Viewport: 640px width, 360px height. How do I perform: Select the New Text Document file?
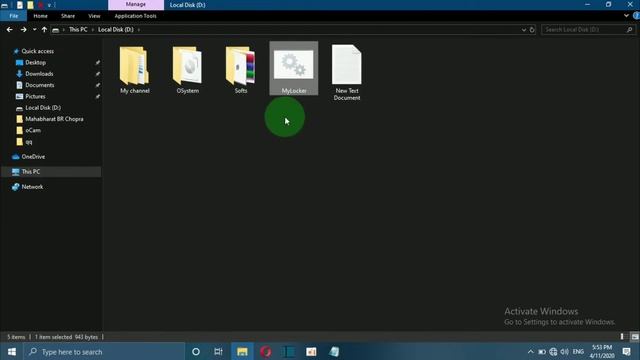click(x=347, y=72)
